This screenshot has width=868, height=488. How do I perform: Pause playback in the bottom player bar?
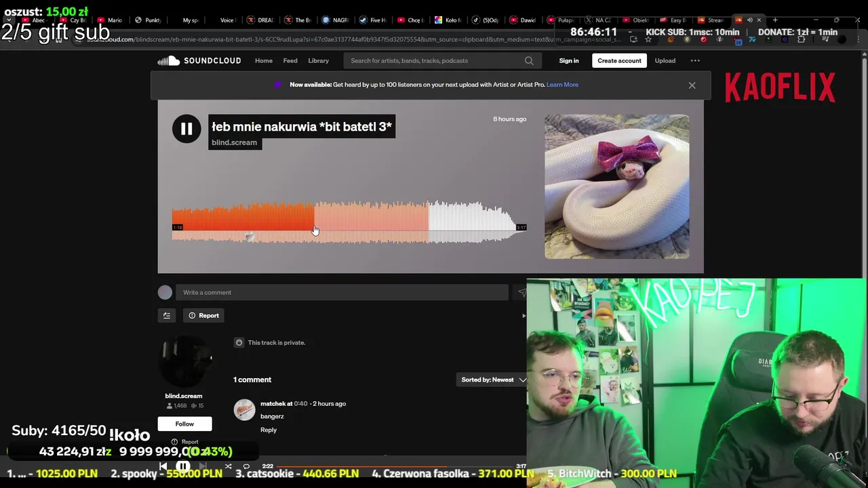click(183, 466)
